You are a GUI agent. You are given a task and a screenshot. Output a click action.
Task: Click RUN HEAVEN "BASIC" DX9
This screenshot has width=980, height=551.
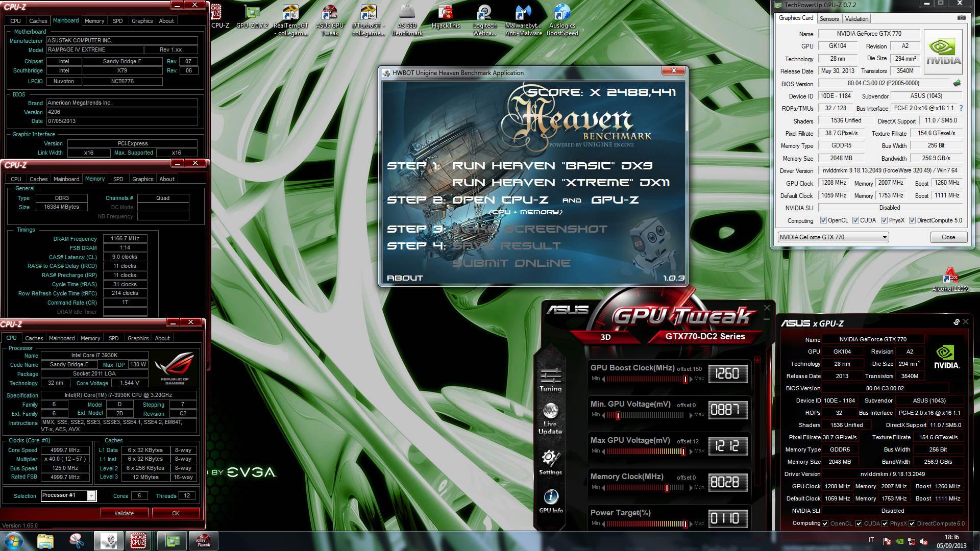552,166
